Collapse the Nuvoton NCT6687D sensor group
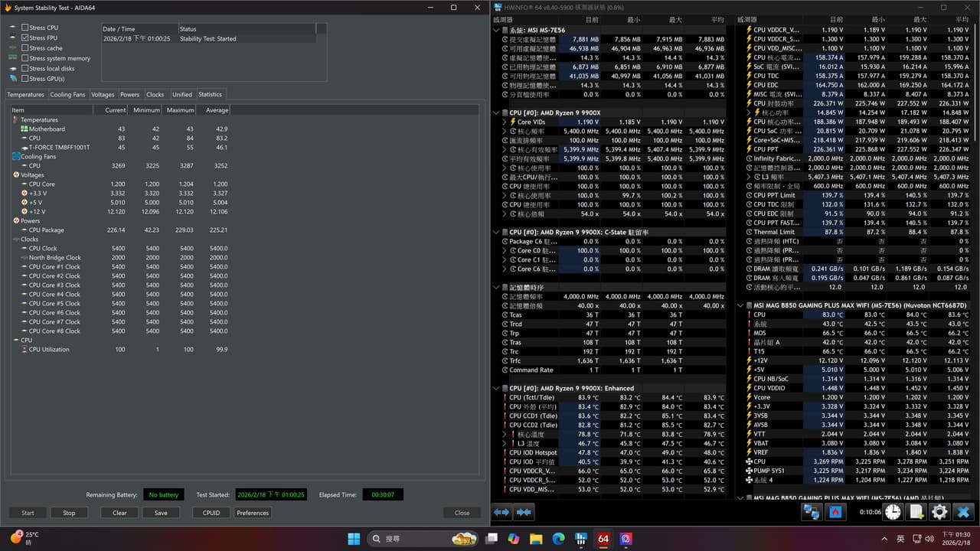980x551 pixels. [740, 305]
